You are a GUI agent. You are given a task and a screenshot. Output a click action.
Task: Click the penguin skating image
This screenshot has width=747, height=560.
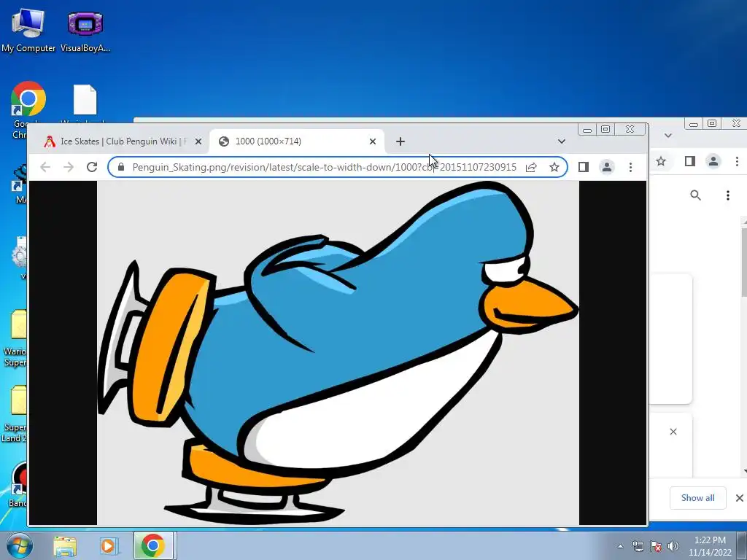coord(338,353)
